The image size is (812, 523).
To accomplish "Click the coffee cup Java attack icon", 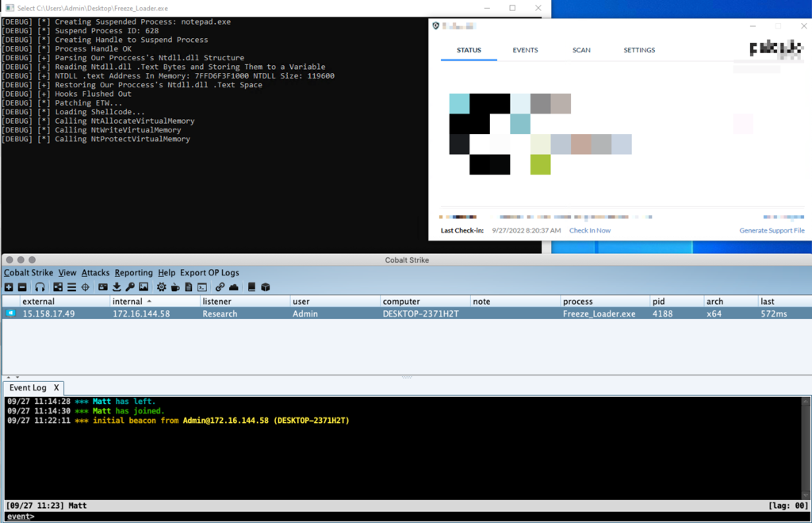I will [175, 287].
